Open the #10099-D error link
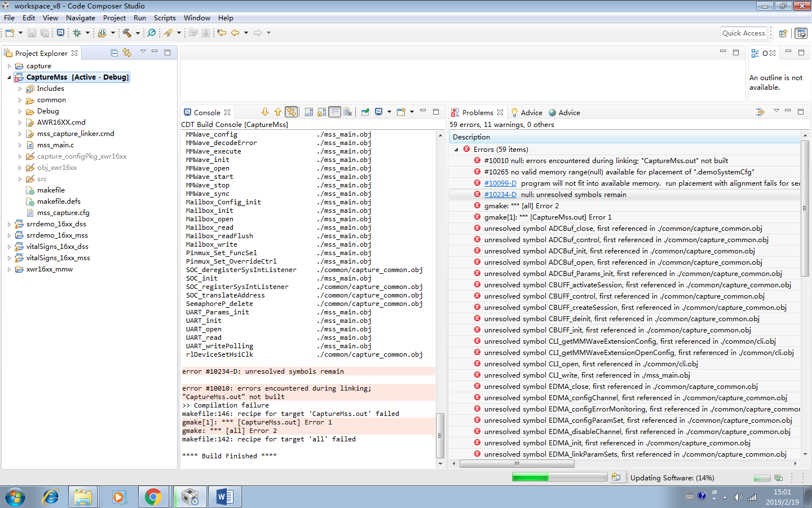Screen dimensions: 812x508 500,183
